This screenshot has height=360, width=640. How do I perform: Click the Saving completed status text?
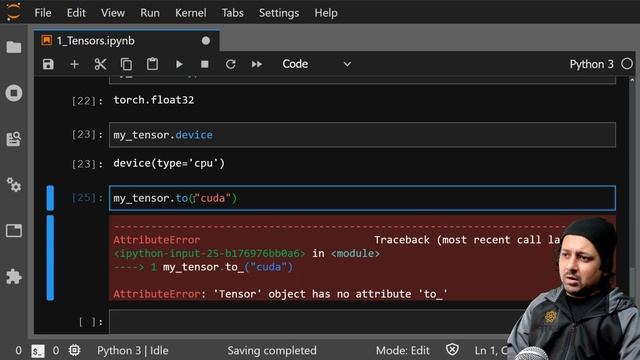pos(272,351)
